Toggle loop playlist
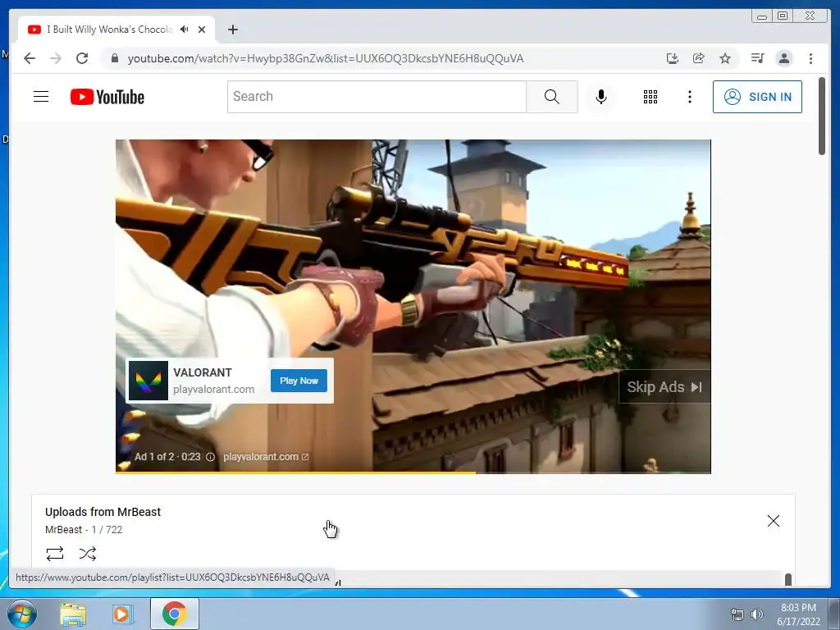 tap(55, 554)
